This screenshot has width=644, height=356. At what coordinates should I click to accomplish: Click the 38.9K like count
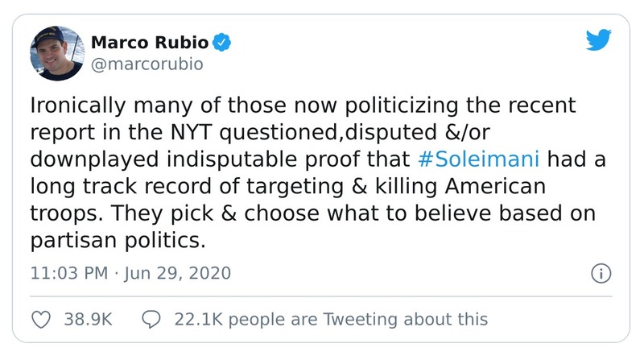[x=87, y=320]
